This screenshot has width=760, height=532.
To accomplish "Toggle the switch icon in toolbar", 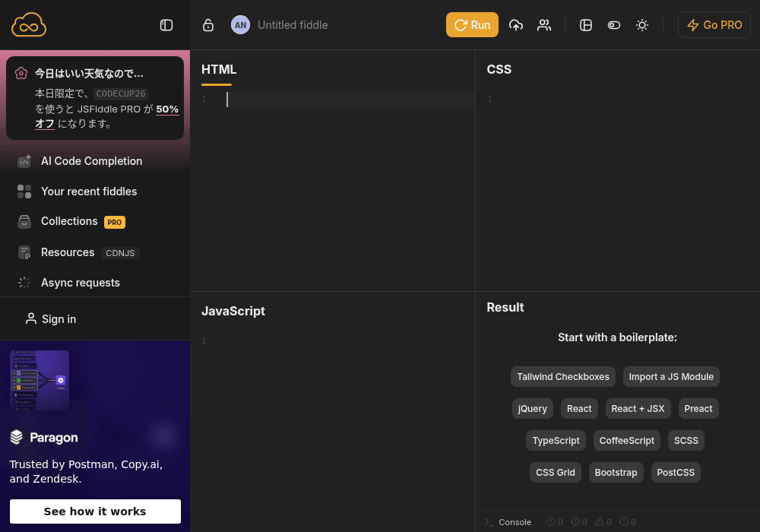I will click(x=613, y=25).
